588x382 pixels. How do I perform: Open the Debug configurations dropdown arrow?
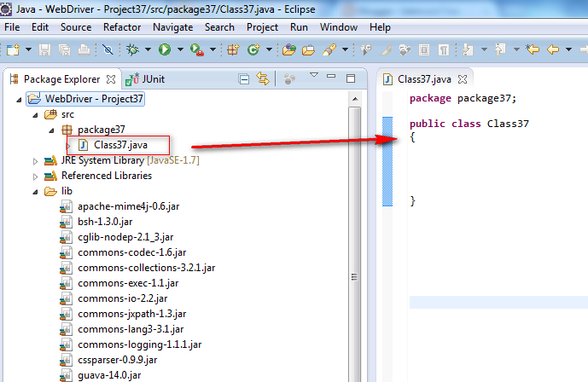[148, 49]
